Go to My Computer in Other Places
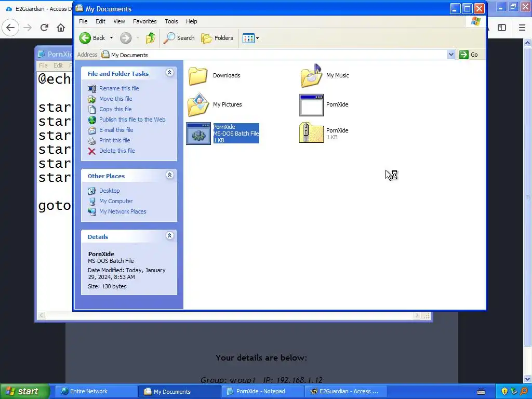The image size is (532, 399). coord(116,201)
